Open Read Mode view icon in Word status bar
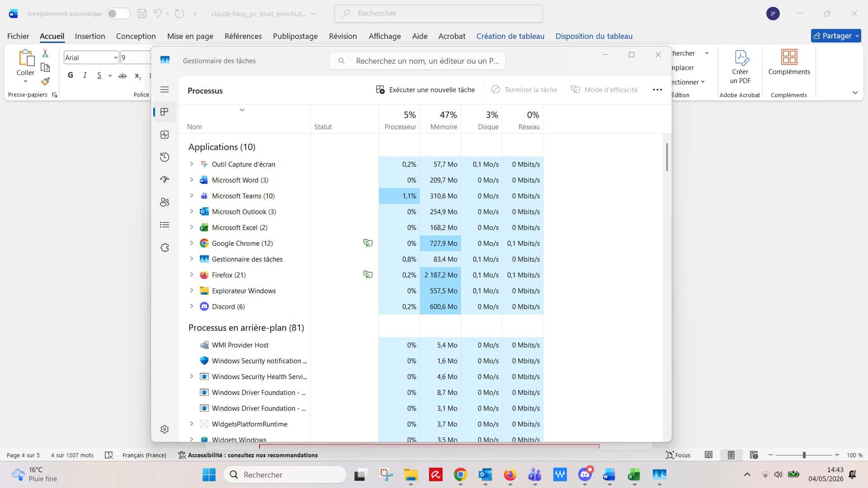Screen dimensions: 868x488 click(x=709, y=455)
